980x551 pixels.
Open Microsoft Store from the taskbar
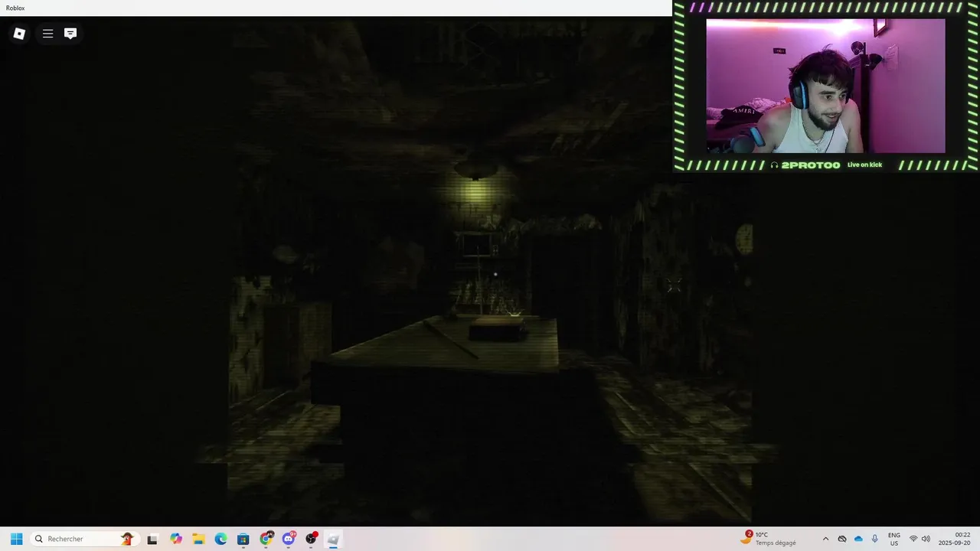point(243,539)
